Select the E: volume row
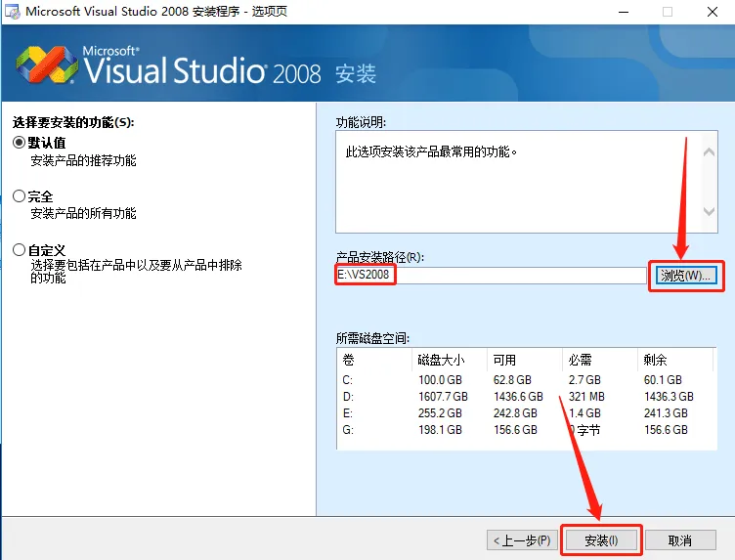The image size is (735, 560). pyautogui.click(x=527, y=413)
